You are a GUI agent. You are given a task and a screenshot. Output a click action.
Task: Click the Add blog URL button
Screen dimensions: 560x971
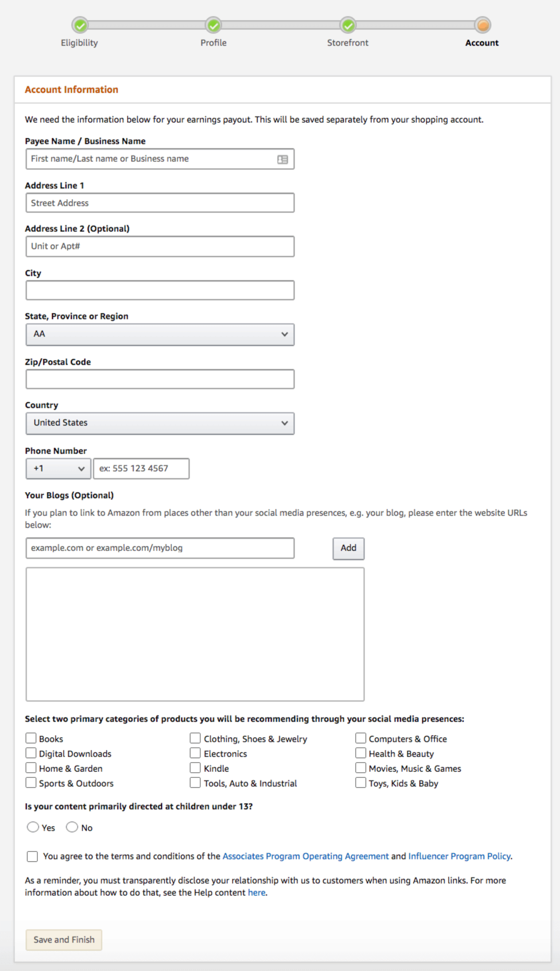348,548
